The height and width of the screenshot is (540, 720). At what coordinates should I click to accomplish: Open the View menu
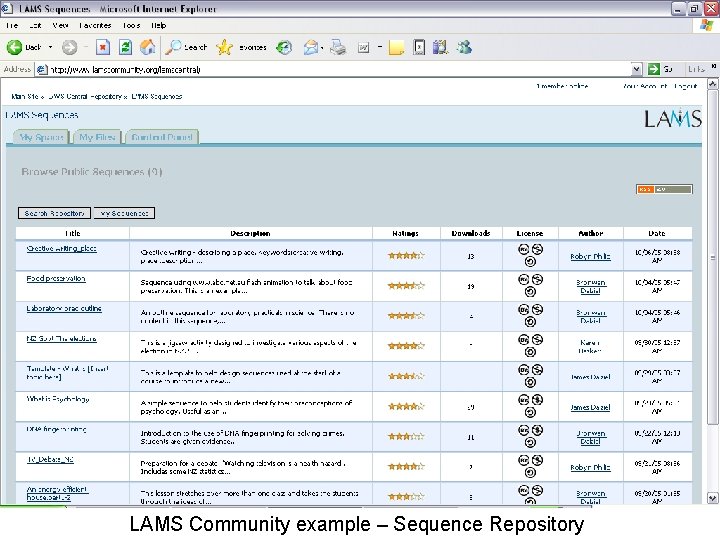click(x=60, y=25)
